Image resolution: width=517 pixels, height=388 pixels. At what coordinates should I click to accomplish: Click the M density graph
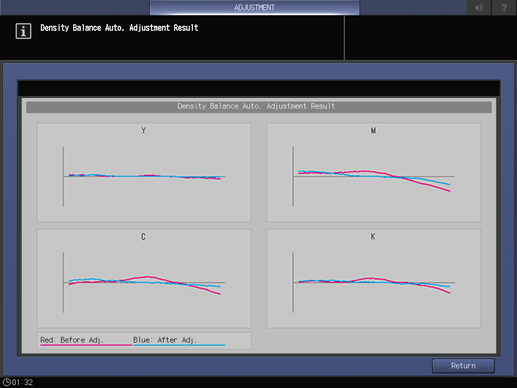(x=374, y=172)
